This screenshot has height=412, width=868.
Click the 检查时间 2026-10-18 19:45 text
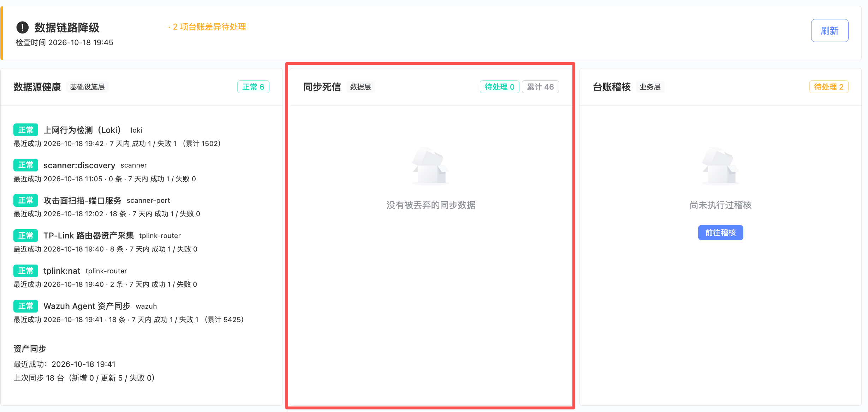(x=64, y=43)
